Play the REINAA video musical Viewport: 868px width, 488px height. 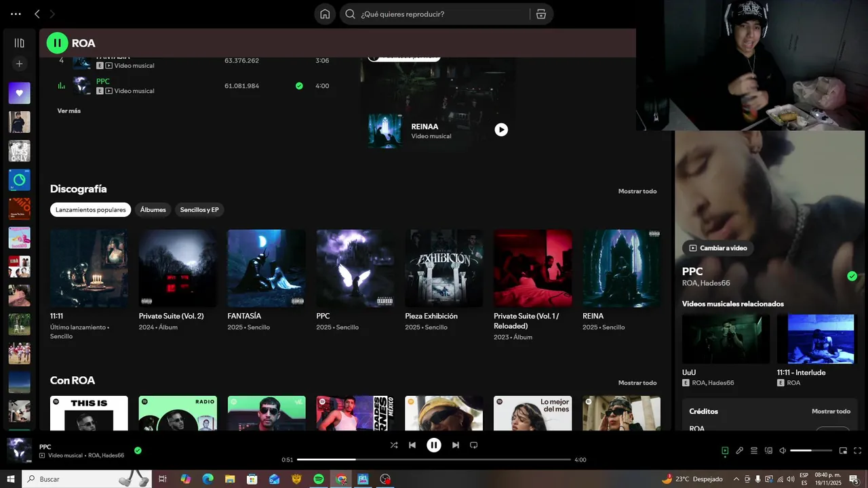[501, 129]
